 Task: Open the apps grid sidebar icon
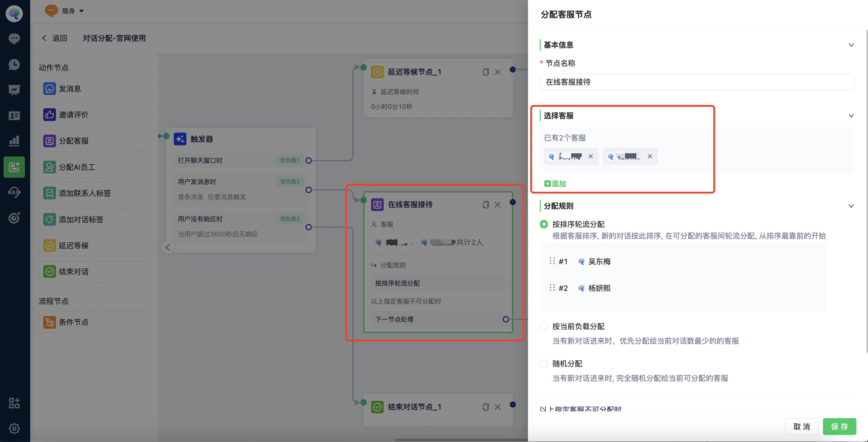tap(14, 403)
